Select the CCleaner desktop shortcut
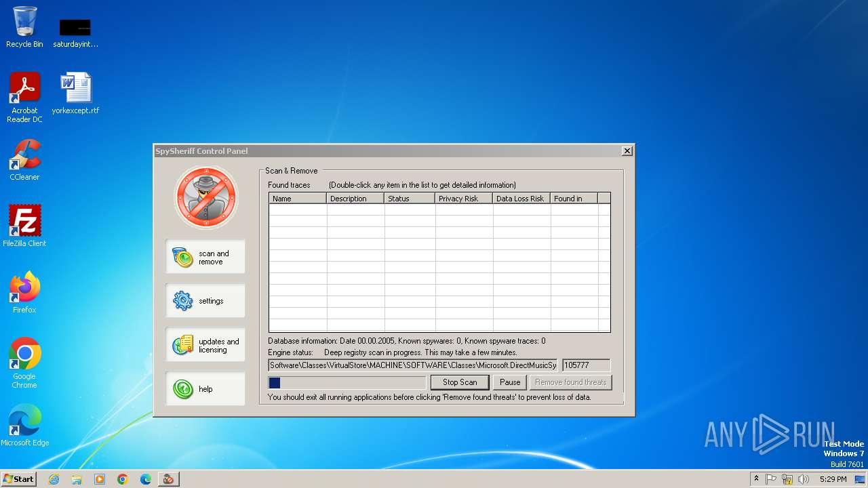 [x=24, y=160]
